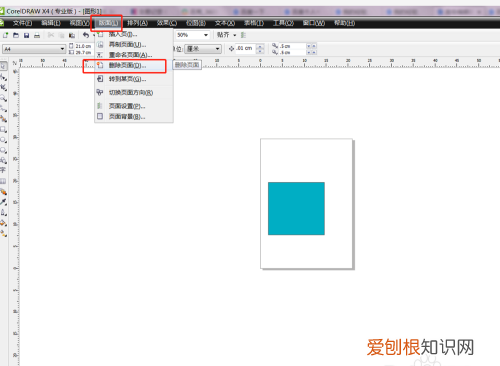Click stepper of upper duplicate distance .5 cm
The image size is (500, 366).
311,46
